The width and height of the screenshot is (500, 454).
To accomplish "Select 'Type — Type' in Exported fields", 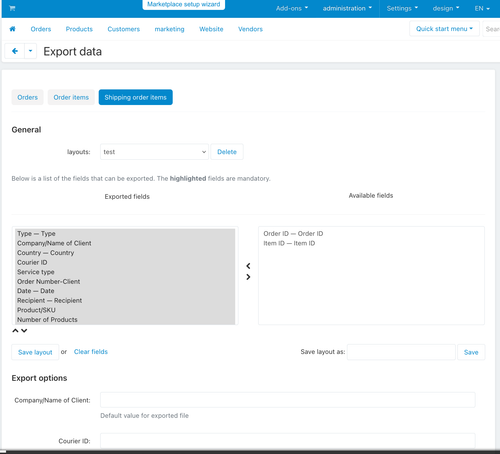I will pos(125,234).
